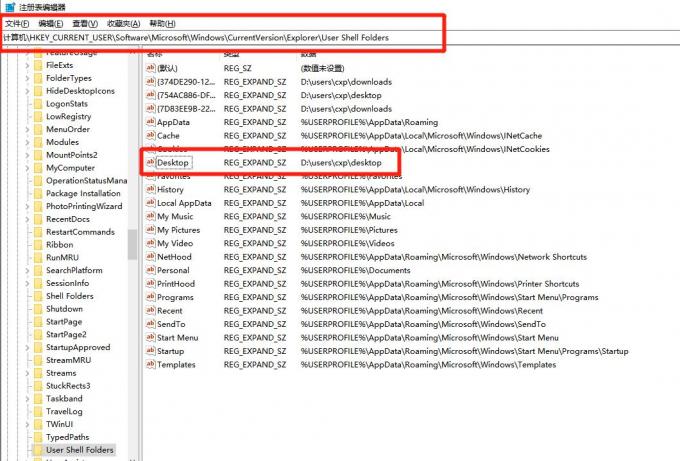Select the User Shell Folders tree item
This screenshot has width=680, height=461.
tap(79, 450)
